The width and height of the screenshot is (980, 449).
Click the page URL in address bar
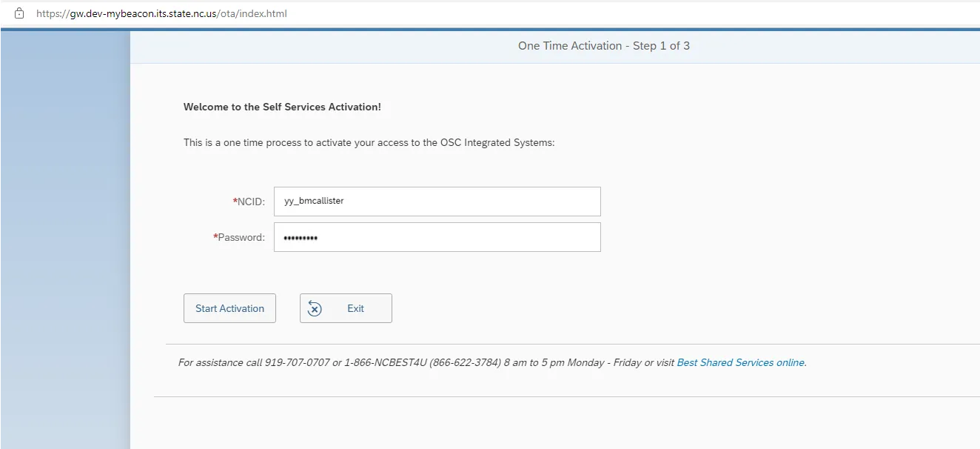tap(161, 13)
